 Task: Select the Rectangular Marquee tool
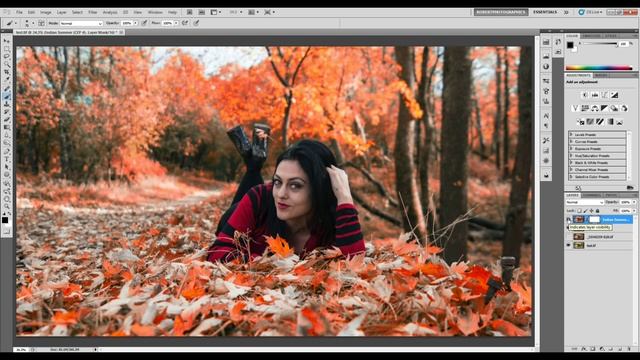point(7,49)
